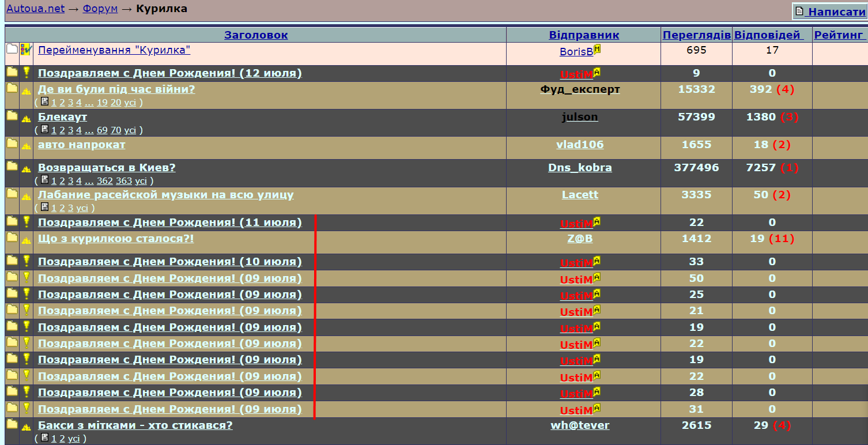Click the Рейтинг column header
The image size is (868, 445).
[838, 35]
